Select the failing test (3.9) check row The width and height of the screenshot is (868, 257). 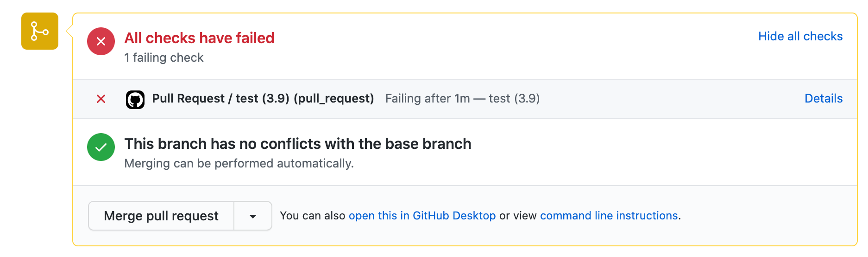tap(465, 99)
